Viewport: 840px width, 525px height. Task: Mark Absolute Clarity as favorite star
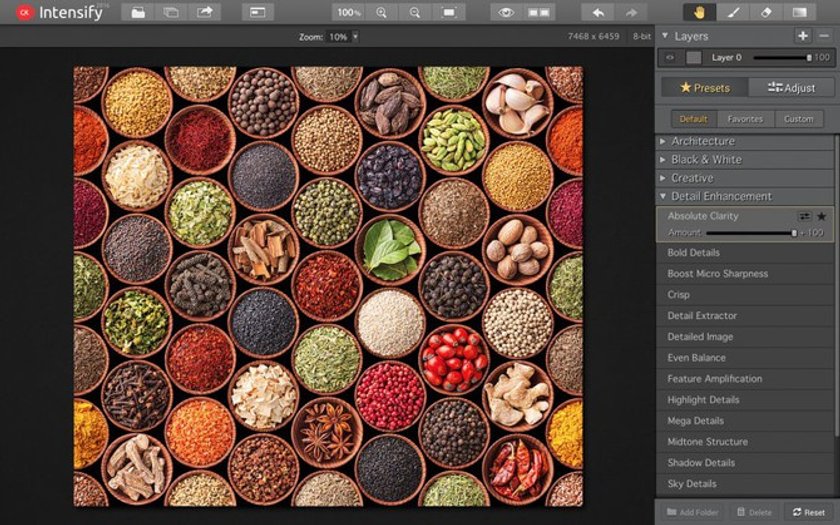(821, 216)
